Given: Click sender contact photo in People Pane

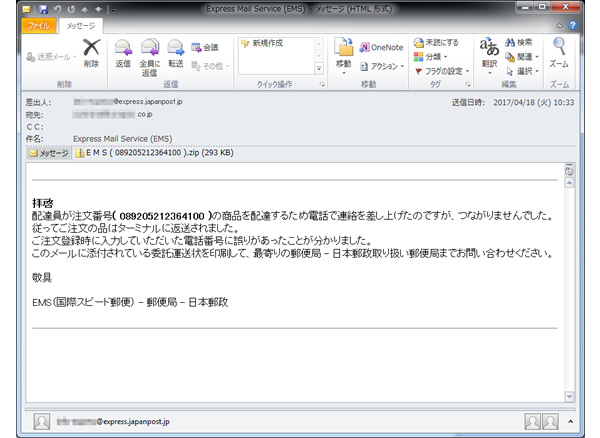Looking at the screenshot, I should pos(42,422).
